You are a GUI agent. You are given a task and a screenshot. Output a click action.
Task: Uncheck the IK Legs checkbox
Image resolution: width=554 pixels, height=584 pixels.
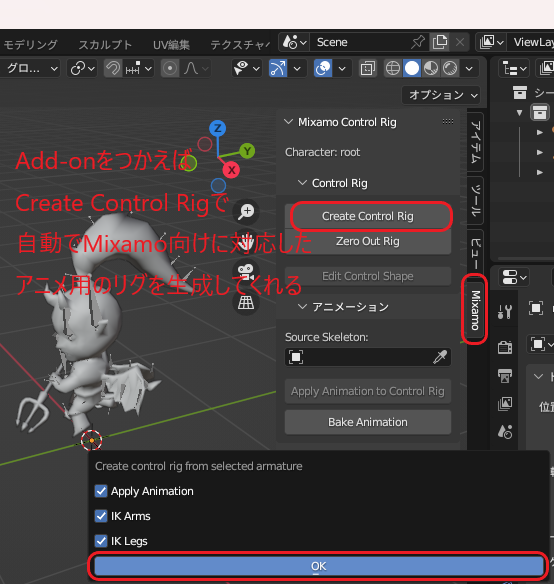pos(101,541)
